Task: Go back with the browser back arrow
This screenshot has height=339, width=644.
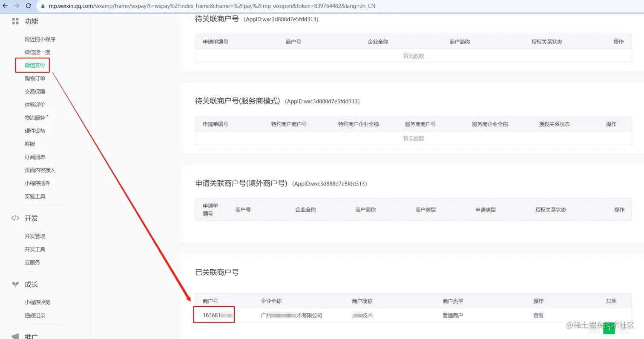Action: click(5, 6)
